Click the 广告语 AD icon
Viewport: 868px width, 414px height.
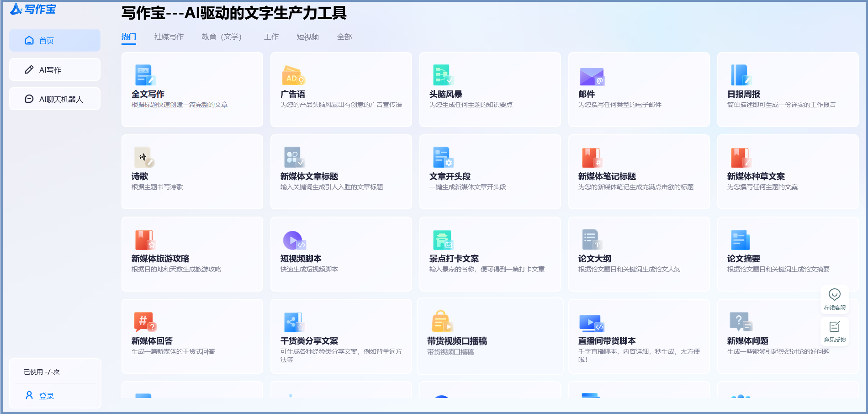point(293,75)
